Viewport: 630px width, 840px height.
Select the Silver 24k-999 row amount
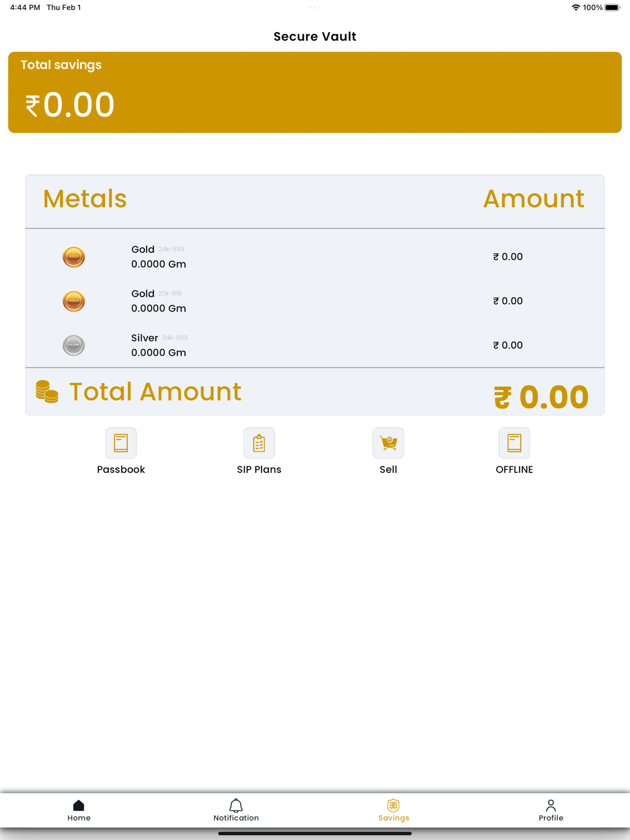[x=508, y=345]
